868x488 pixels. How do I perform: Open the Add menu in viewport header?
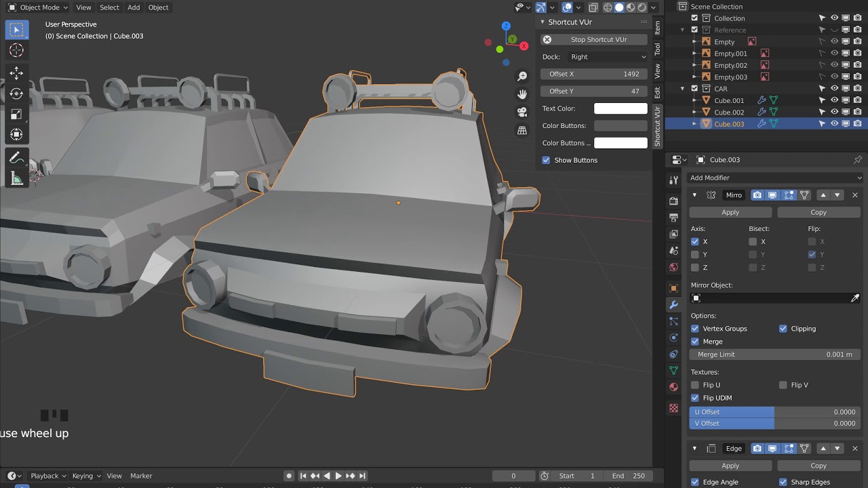coord(134,7)
